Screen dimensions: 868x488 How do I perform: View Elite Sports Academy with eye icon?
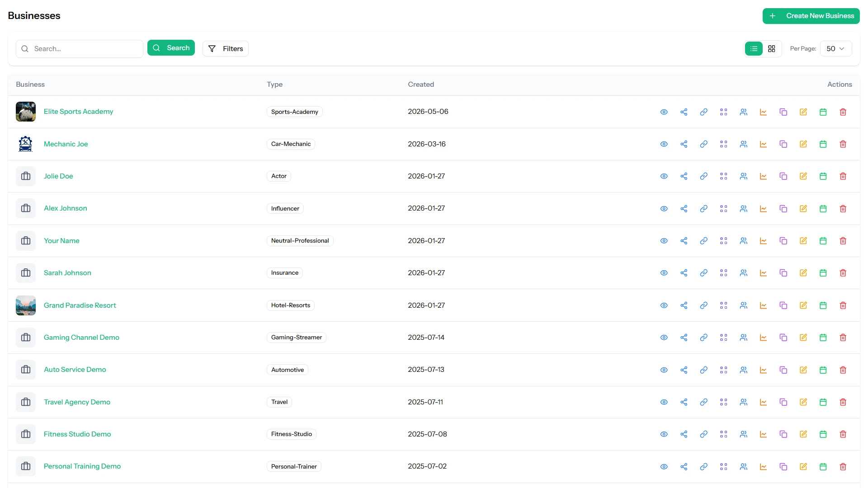[x=664, y=112]
